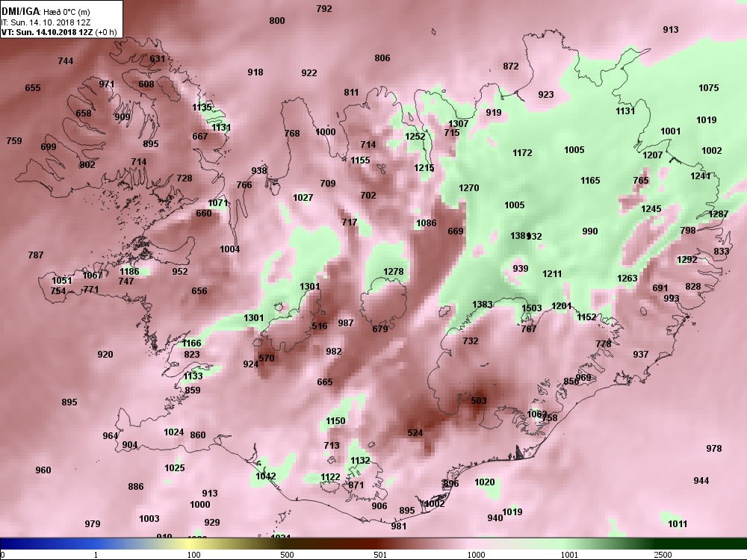Click the 1172 value in the green area
The image size is (747, 560).
coord(522,153)
